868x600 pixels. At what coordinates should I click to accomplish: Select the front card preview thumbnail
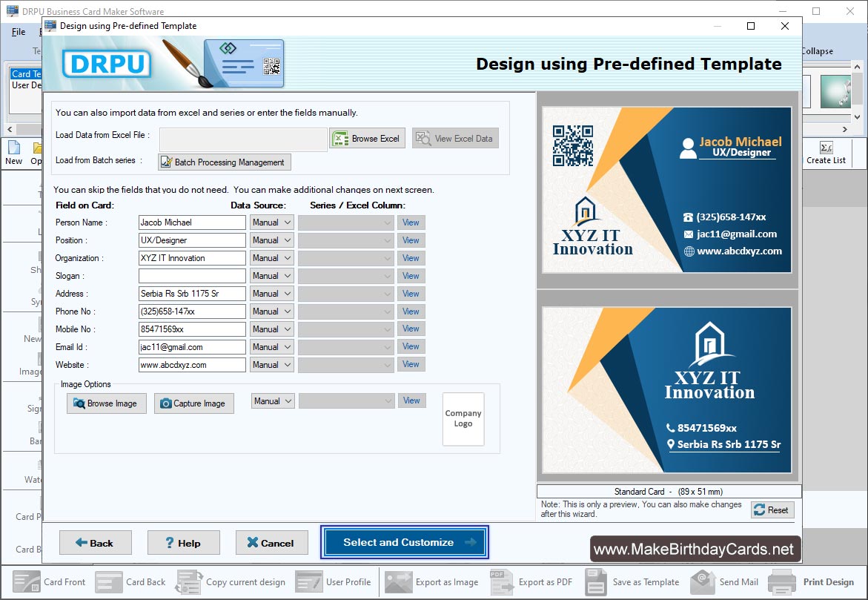click(667, 190)
